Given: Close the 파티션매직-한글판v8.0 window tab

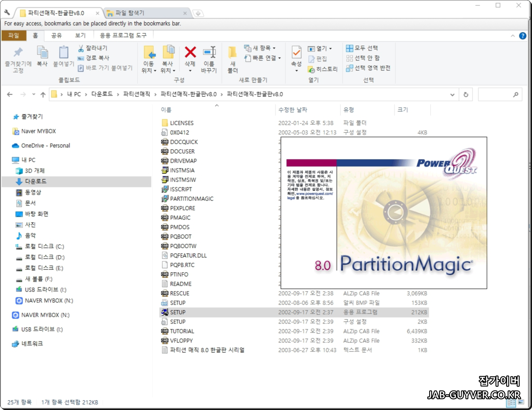Looking at the screenshot, I should pos(98,13).
